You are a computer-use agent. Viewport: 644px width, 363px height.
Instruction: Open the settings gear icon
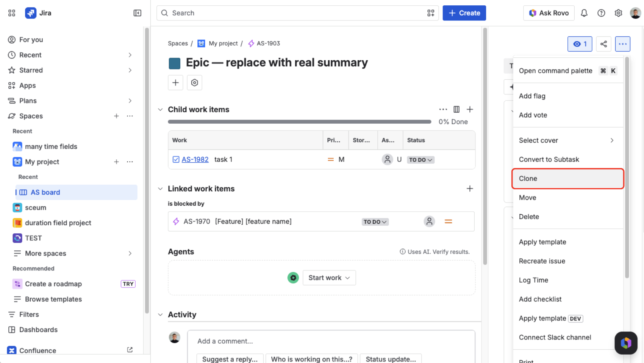(618, 13)
